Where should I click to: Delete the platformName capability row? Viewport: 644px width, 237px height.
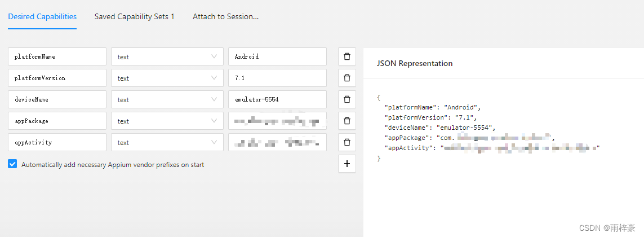[347, 56]
